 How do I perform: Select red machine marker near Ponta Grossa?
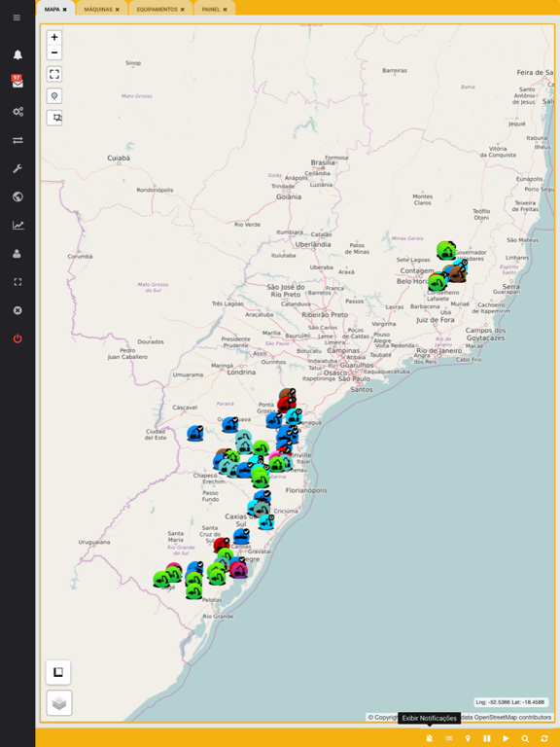[286, 406]
